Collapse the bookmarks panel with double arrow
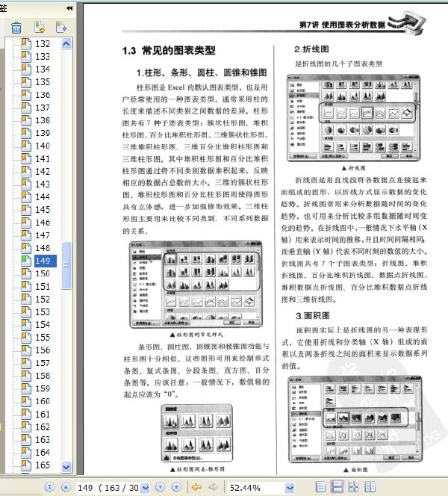 (x=69, y=8)
